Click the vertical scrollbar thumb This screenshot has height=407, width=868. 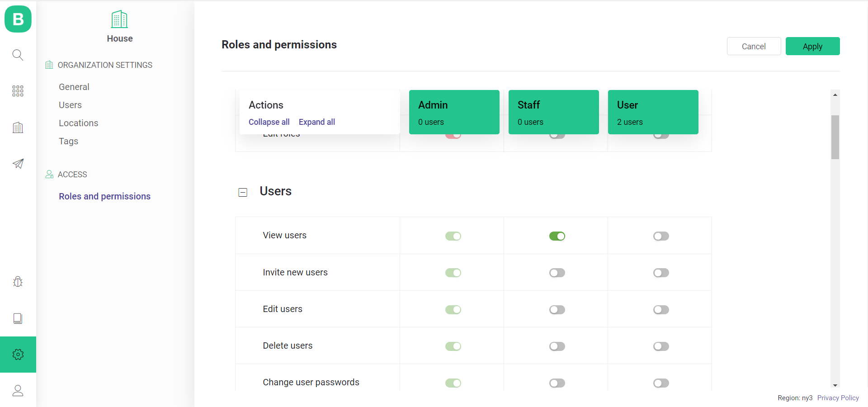[835, 137]
